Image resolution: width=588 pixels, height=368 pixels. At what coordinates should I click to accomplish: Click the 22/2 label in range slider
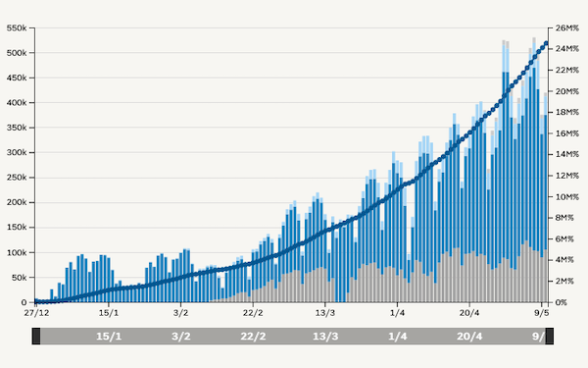[253, 336]
